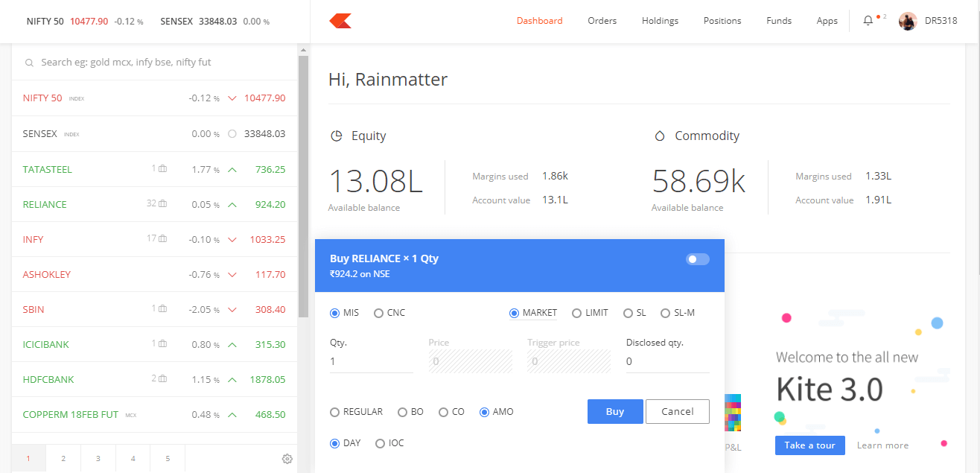Open the Apps menu item

(827, 21)
